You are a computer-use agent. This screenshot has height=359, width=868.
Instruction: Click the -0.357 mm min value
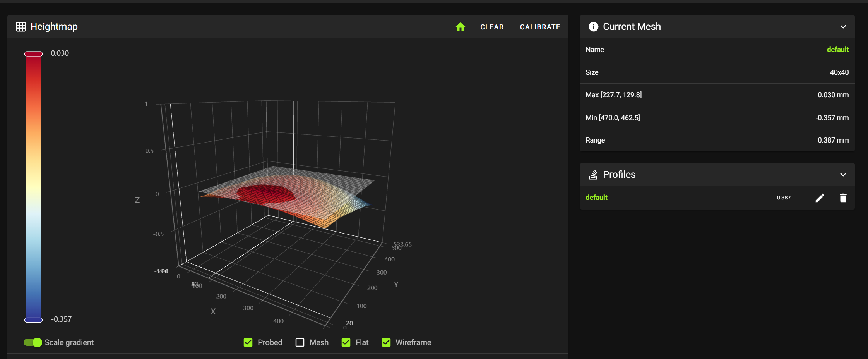pyautogui.click(x=832, y=118)
